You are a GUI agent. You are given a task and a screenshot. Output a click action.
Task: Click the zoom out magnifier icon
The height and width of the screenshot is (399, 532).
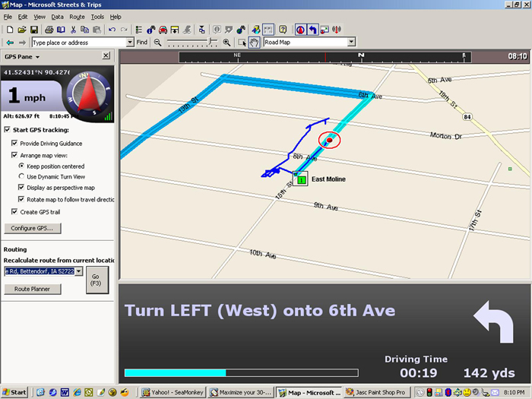(157, 43)
